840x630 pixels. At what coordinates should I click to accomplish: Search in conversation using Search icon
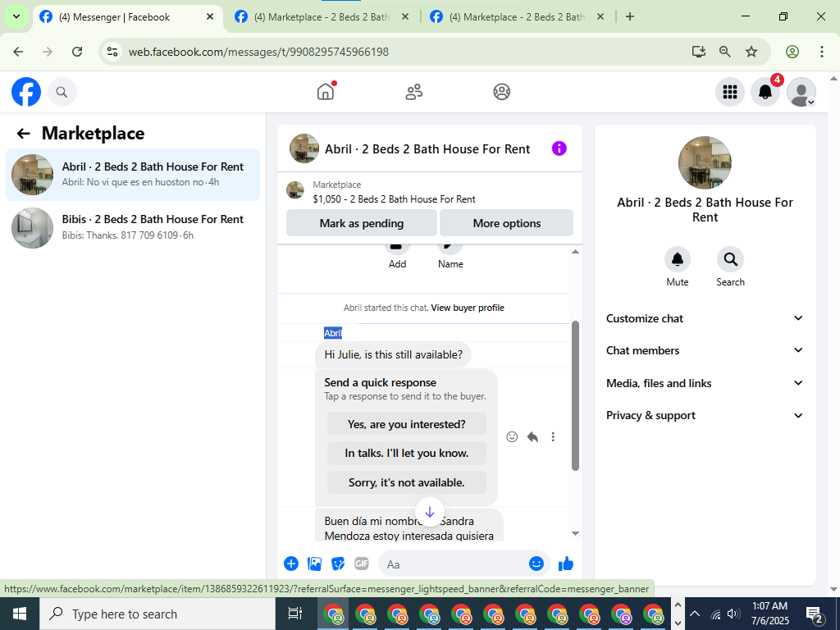730,259
